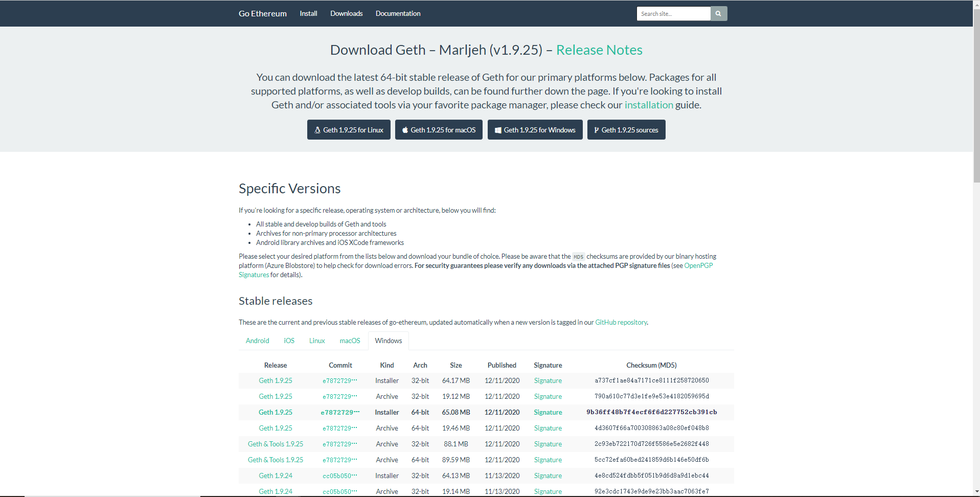
Task: Open Geth & Tools 1.9.25 32-bit link
Action: (276, 444)
